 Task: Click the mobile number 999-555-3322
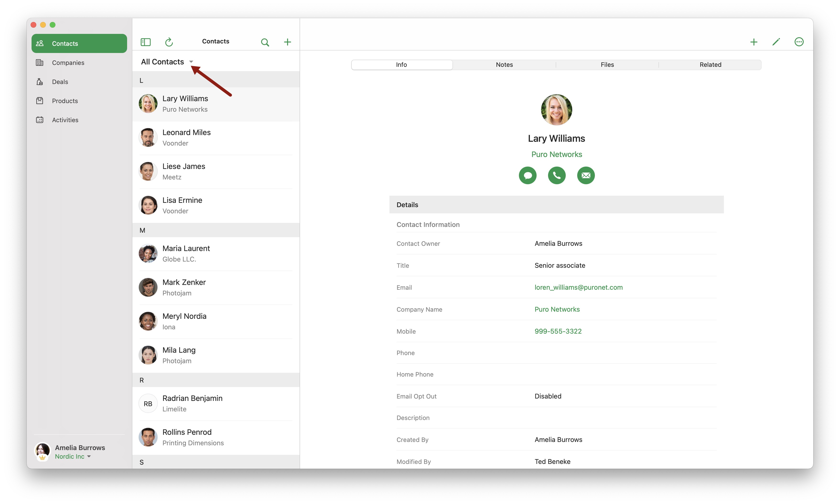tap(558, 331)
